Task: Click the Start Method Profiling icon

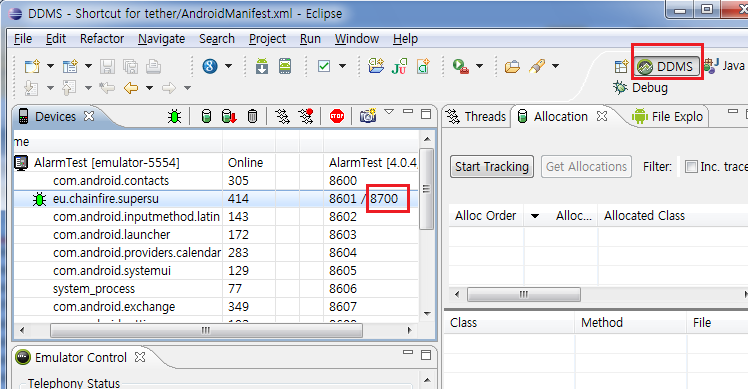Action: click(305, 116)
